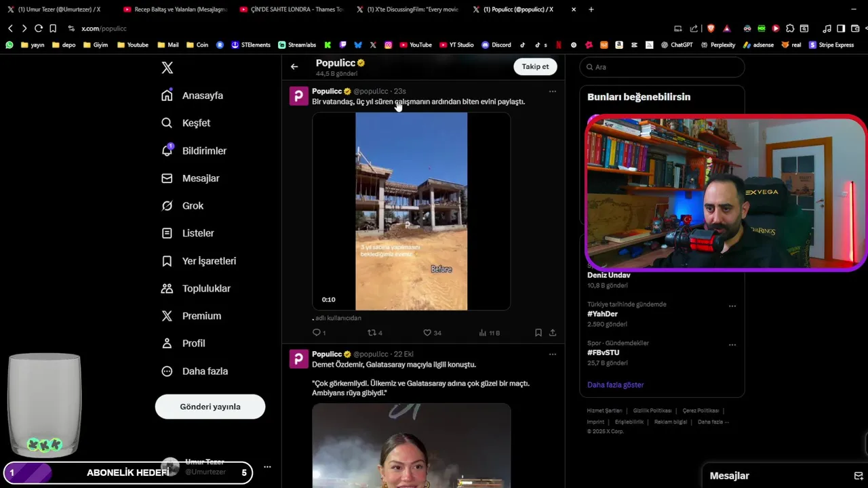
Task: Open the Coin bookmarks folder
Action: pyautogui.click(x=197, y=45)
